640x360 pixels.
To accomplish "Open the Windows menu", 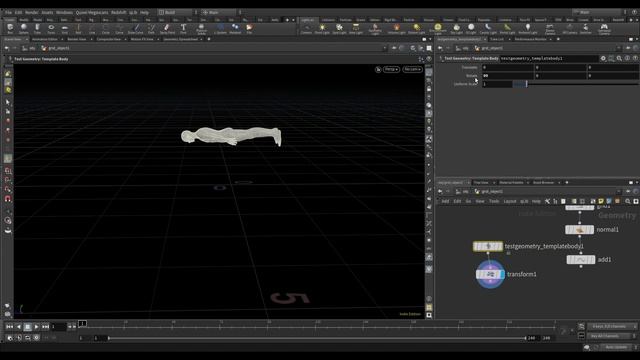I will pyautogui.click(x=64, y=13).
